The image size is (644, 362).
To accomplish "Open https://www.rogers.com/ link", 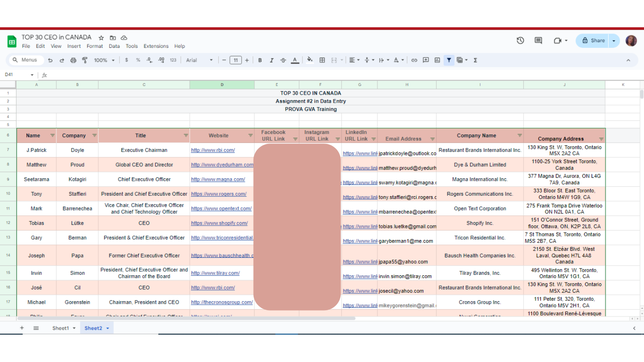I will click(x=219, y=194).
